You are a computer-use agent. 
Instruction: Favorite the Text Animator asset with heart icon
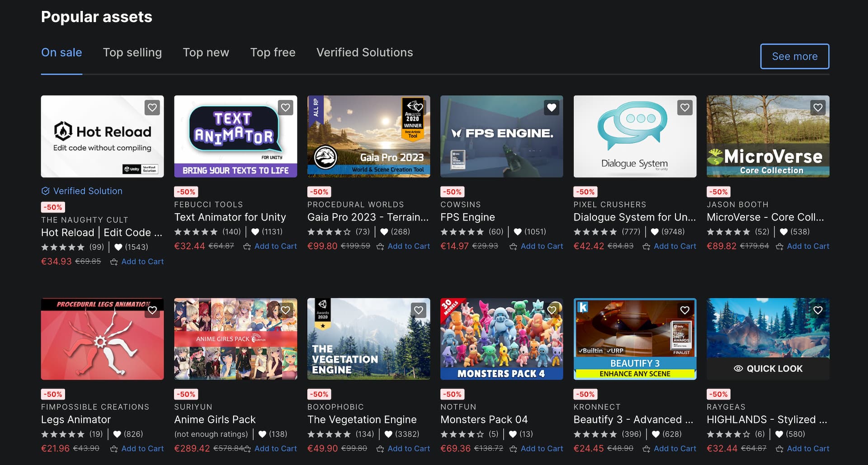(x=285, y=108)
